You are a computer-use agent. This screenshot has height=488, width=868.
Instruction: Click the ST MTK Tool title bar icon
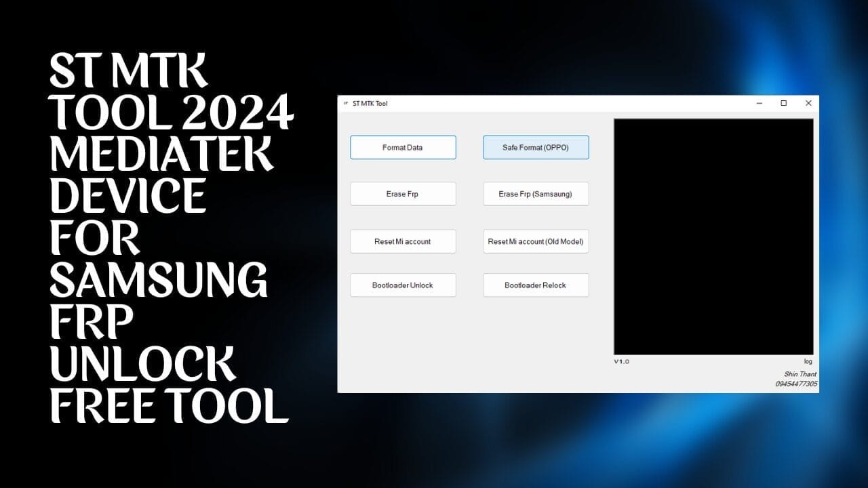345,104
